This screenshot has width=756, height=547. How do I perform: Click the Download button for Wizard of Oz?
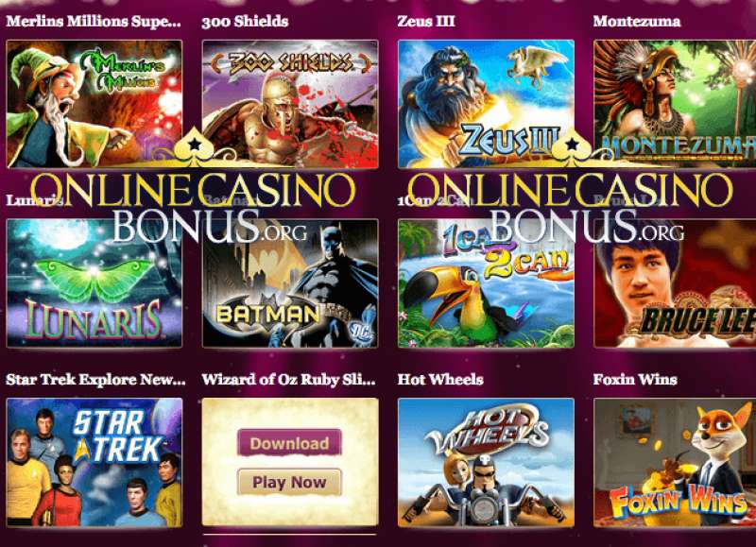tap(290, 443)
